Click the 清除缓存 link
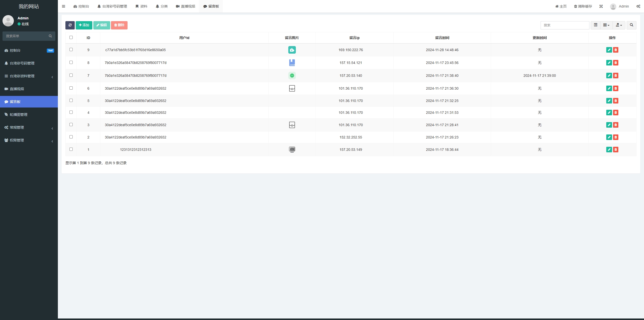 (583, 6)
